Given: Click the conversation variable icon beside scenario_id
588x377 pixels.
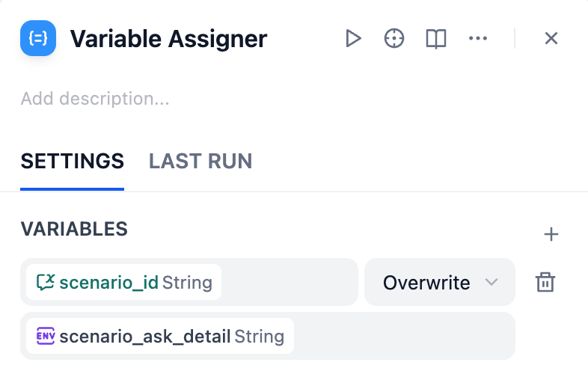Looking at the screenshot, I should click(46, 283).
